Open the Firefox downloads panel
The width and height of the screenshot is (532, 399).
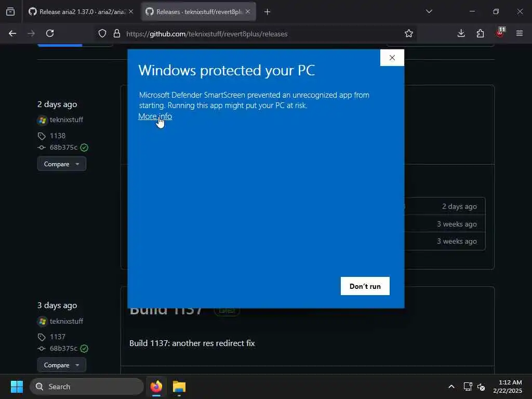pyautogui.click(x=461, y=33)
